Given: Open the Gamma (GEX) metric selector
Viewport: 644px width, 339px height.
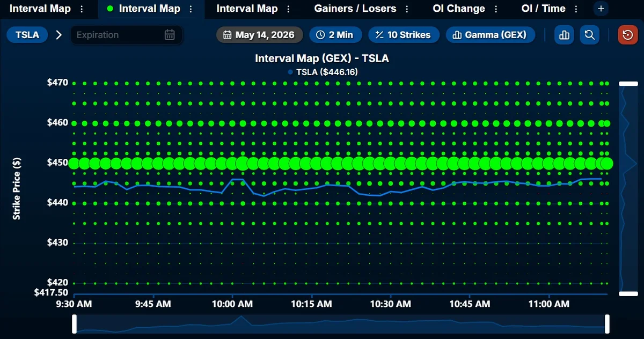Looking at the screenshot, I should (x=490, y=35).
